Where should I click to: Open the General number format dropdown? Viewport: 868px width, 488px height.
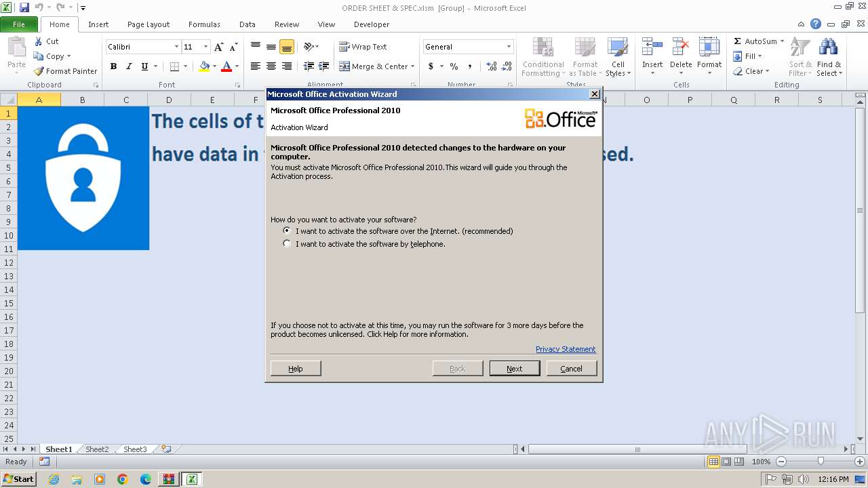tap(509, 47)
